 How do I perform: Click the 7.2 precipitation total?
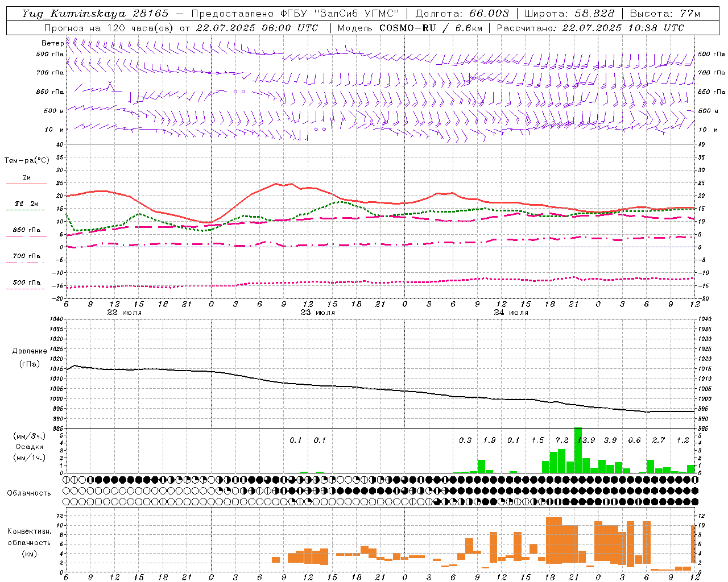coord(562,440)
